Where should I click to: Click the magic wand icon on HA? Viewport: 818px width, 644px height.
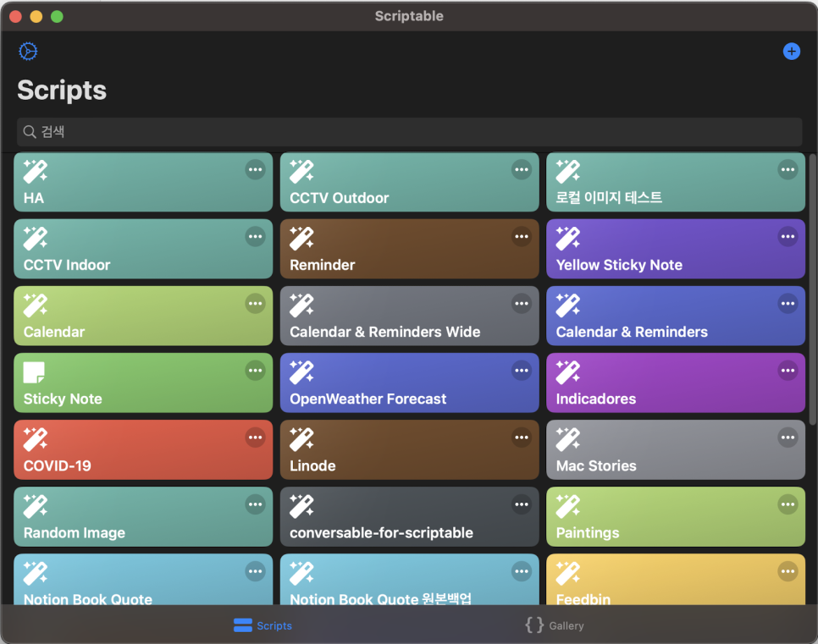36,172
